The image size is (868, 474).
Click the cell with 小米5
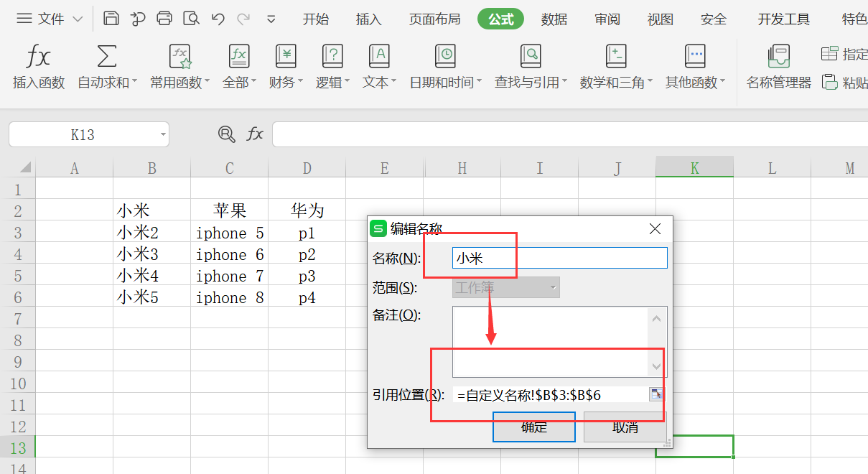(152, 297)
